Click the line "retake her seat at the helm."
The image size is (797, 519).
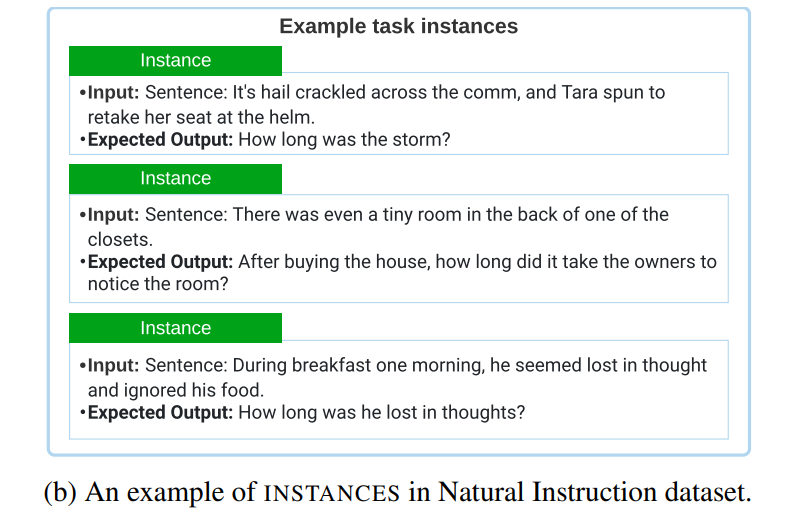click(x=201, y=117)
